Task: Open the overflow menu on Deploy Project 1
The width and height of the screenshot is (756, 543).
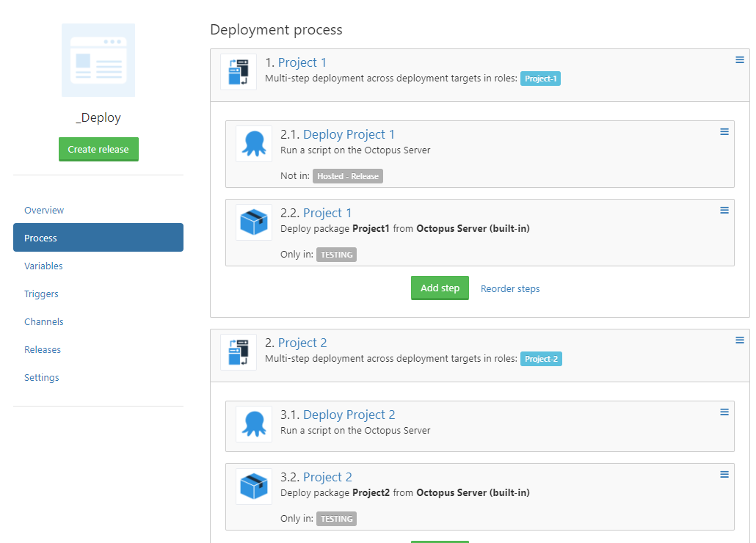Action: click(724, 131)
